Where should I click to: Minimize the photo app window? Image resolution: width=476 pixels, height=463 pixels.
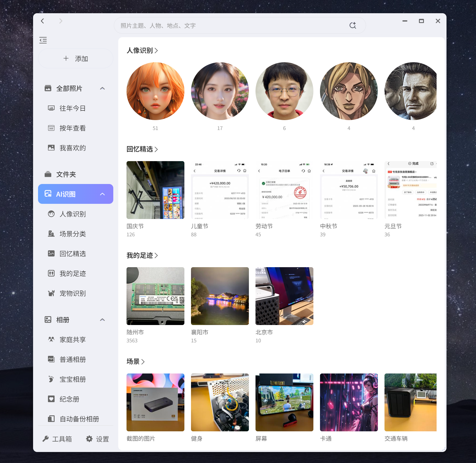[x=405, y=21]
